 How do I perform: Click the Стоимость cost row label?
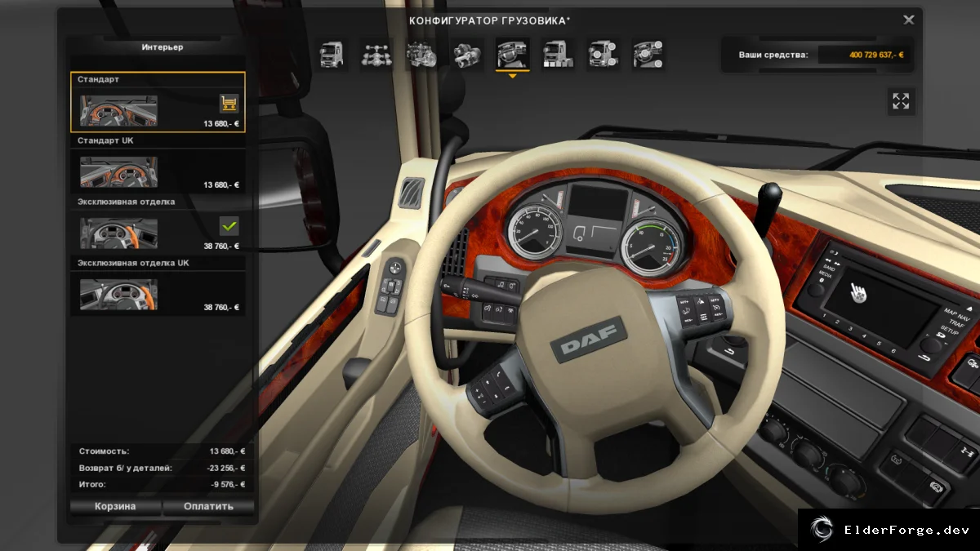pos(104,451)
